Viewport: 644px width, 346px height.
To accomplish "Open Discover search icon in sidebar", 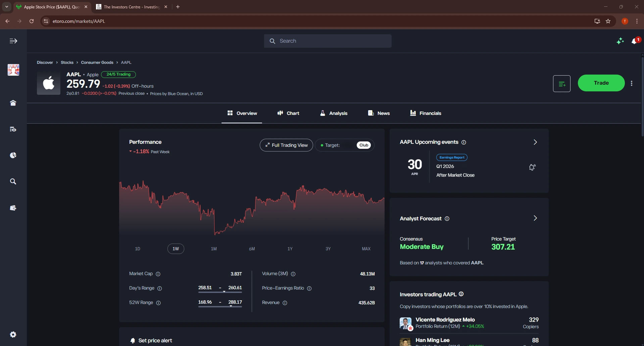I will [13, 181].
